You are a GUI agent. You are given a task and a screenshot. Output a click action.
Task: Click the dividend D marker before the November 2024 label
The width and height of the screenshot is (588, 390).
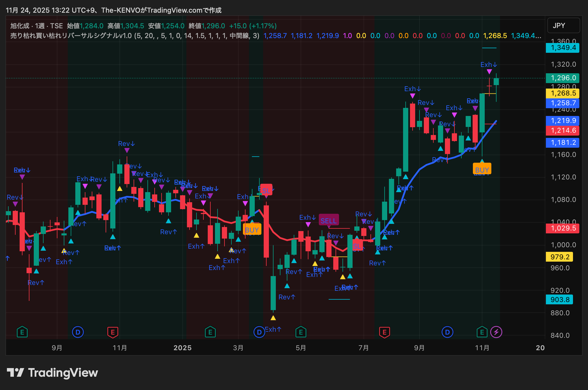pyautogui.click(x=78, y=332)
